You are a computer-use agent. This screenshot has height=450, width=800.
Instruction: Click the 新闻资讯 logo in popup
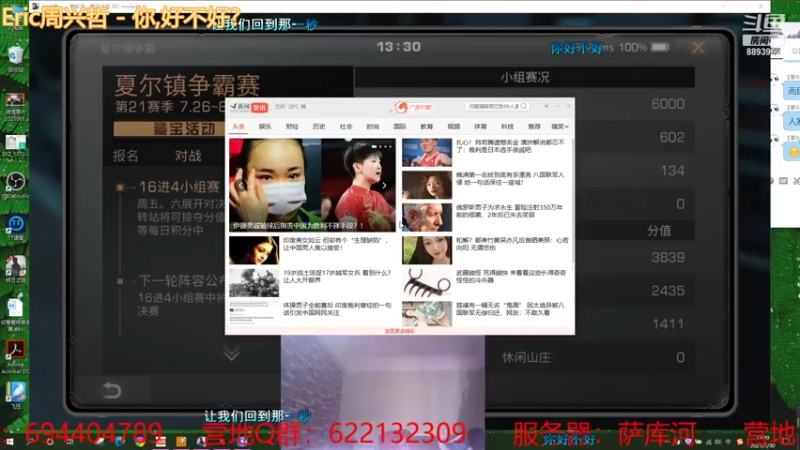coord(248,107)
